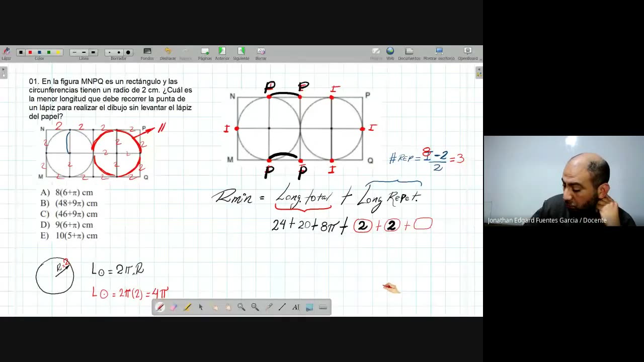Screen dimensions: 644x362
Task: Select the red pen color
Action: click(30, 52)
